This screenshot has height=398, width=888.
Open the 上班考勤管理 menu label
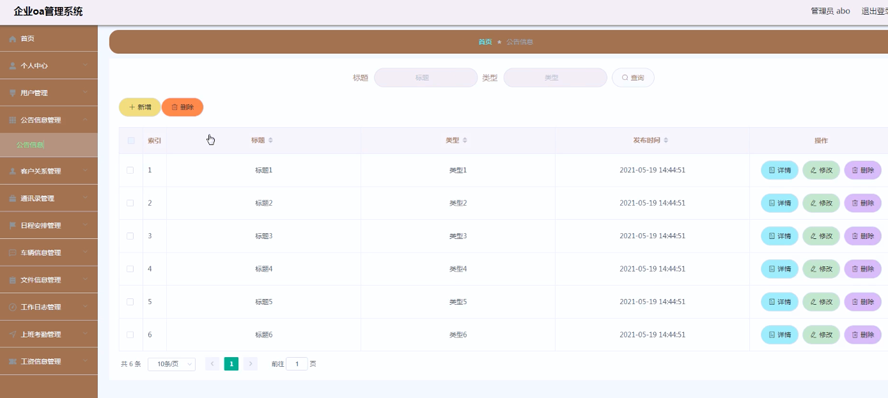click(x=41, y=334)
